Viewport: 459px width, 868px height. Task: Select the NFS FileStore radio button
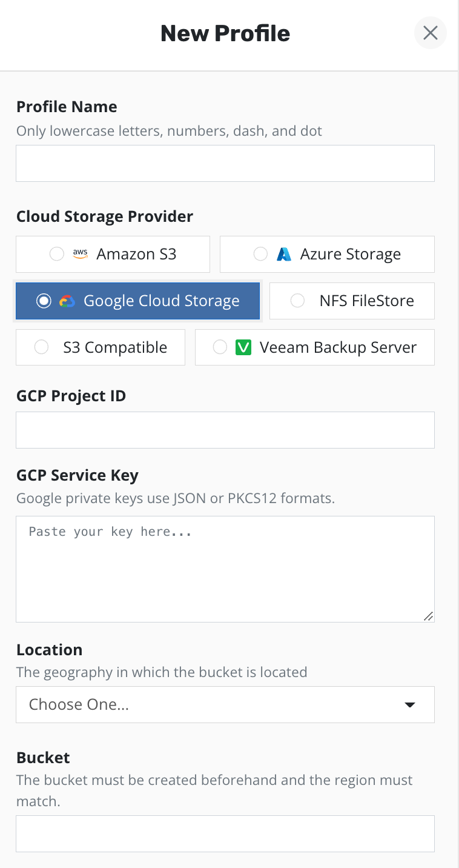[297, 301]
